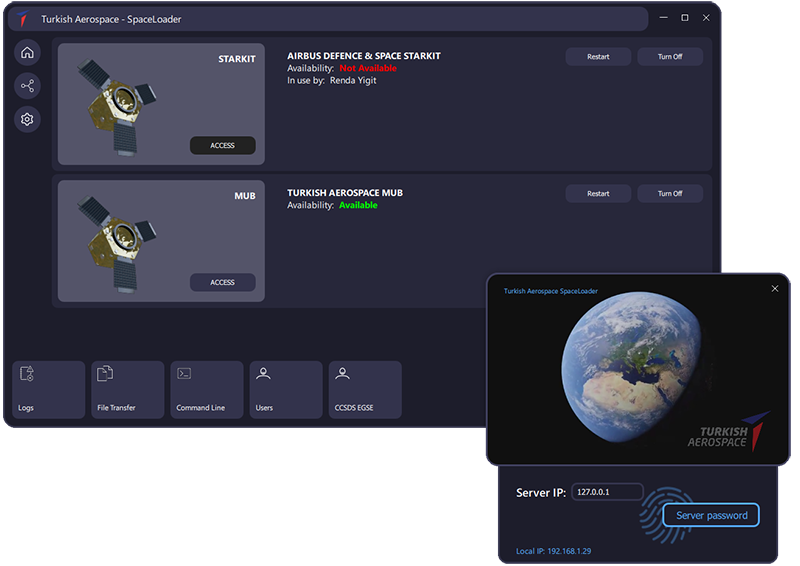Click the red 'Not Available' status
This screenshot has height=566, width=800.
[x=368, y=68]
